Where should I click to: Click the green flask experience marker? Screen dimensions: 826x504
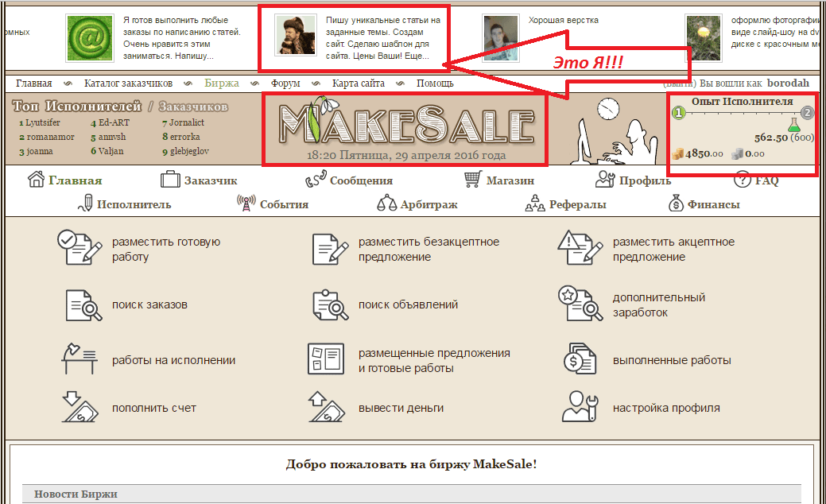coord(793,124)
